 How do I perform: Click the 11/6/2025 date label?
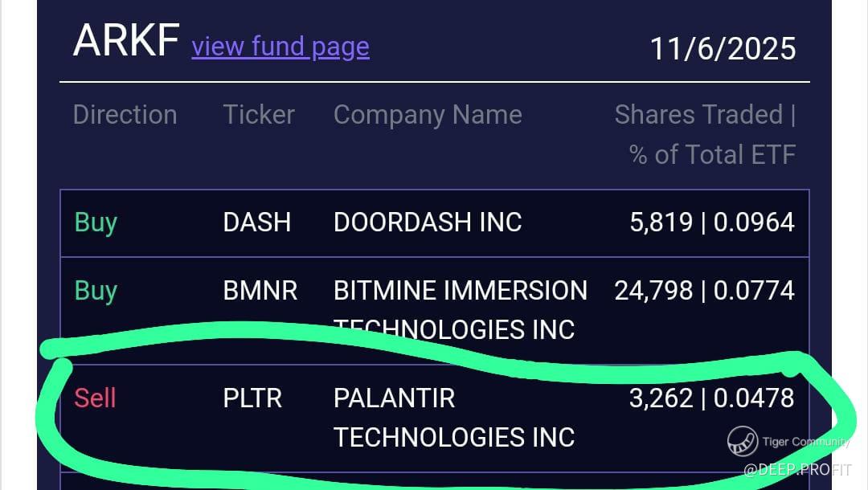coord(722,48)
